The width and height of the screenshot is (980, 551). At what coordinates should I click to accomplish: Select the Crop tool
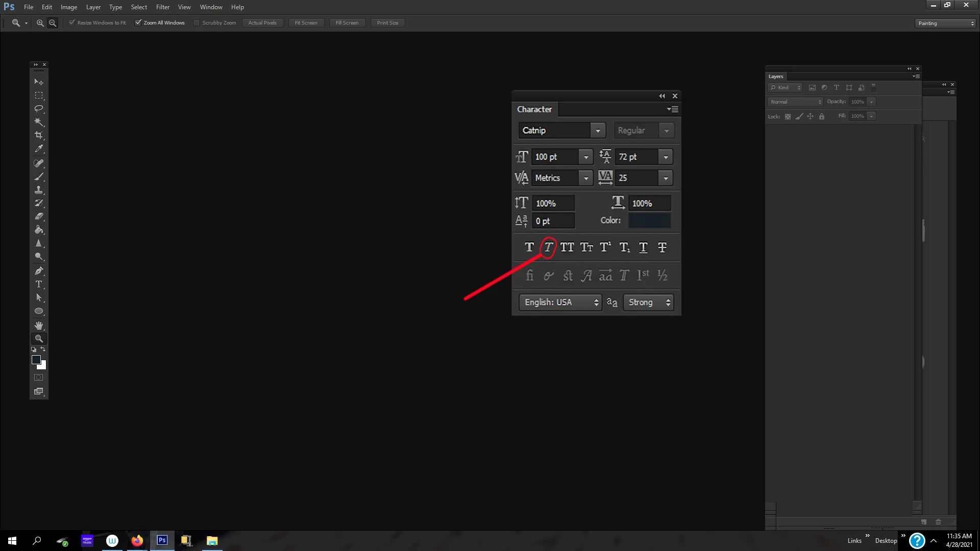coord(39,135)
